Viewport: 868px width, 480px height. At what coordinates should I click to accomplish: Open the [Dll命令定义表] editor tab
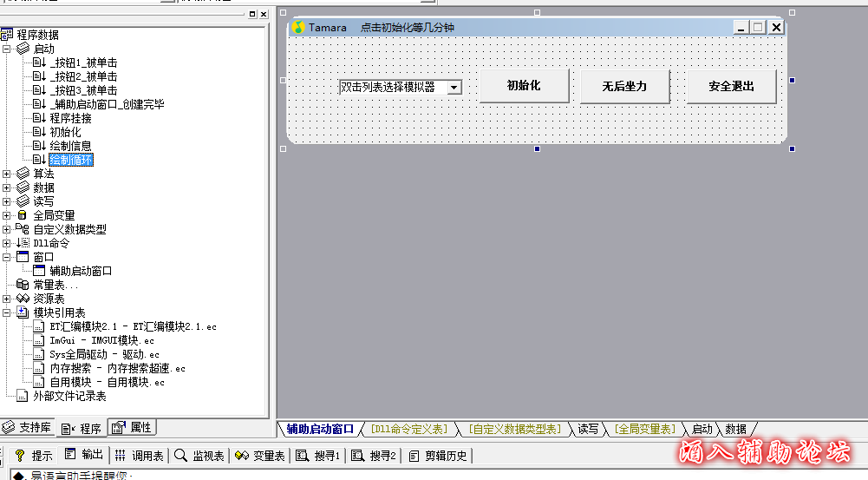pos(409,429)
